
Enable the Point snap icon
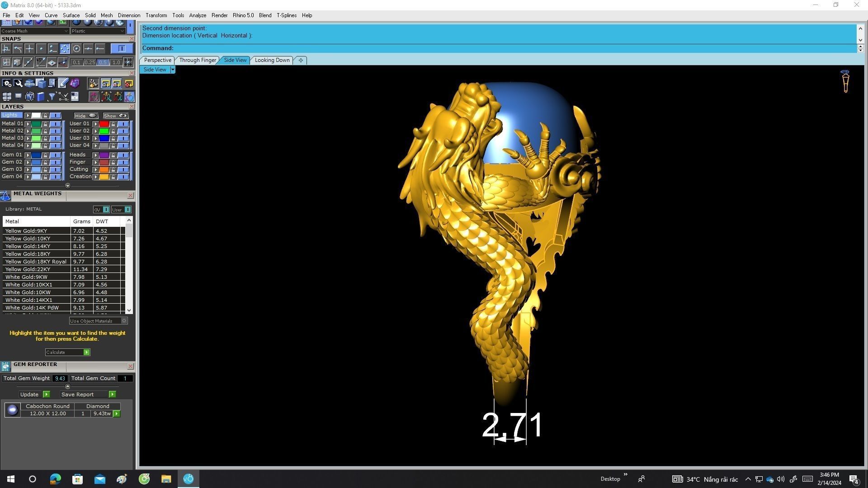[x=41, y=48]
